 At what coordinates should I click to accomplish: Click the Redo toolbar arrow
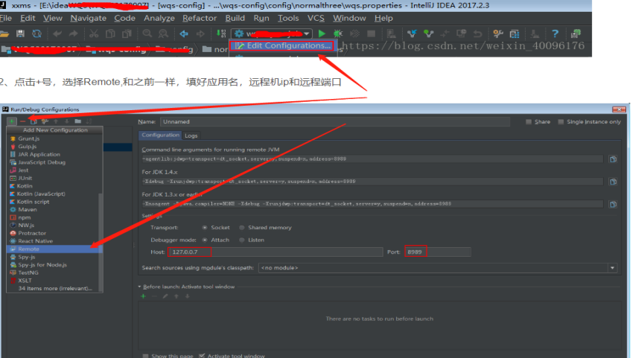pyautogui.click(x=73, y=33)
